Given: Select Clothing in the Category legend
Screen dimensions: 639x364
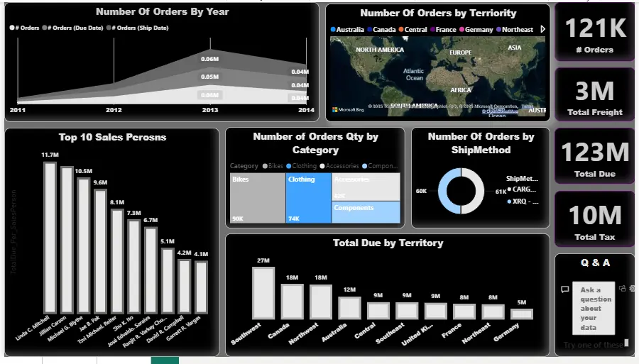Looking at the screenshot, I should click(x=301, y=166).
